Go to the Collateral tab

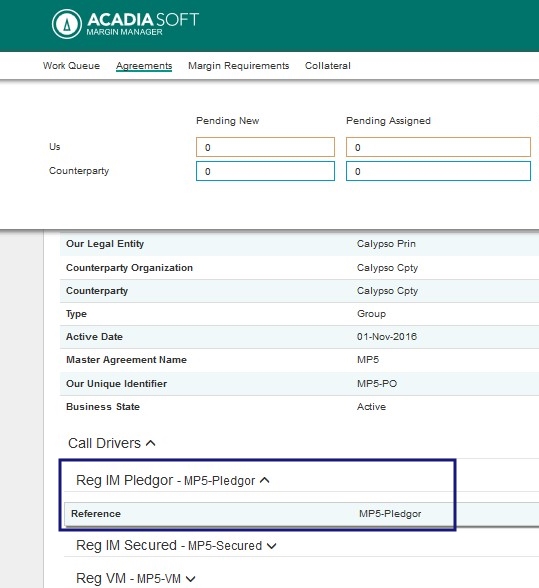(328, 66)
